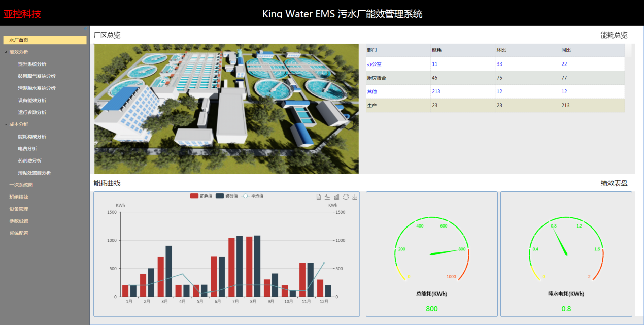Click the 能耗曲线 section heading

click(107, 183)
